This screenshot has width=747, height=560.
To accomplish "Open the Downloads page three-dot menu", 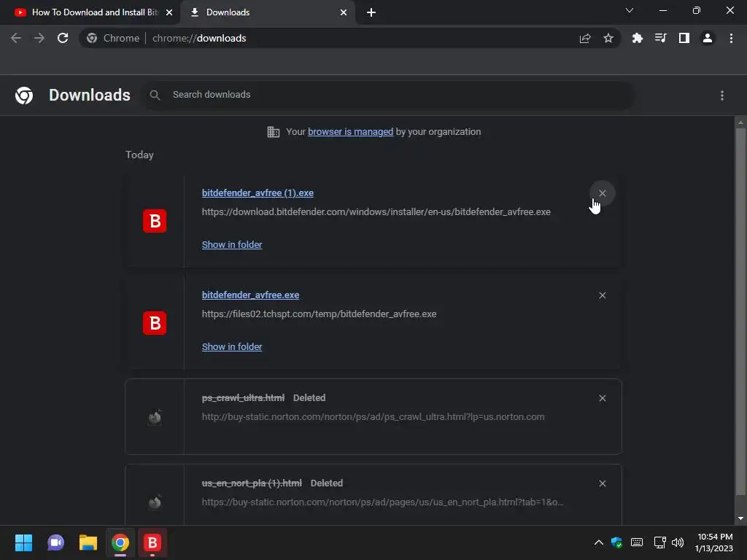I will tap(722, 96).
